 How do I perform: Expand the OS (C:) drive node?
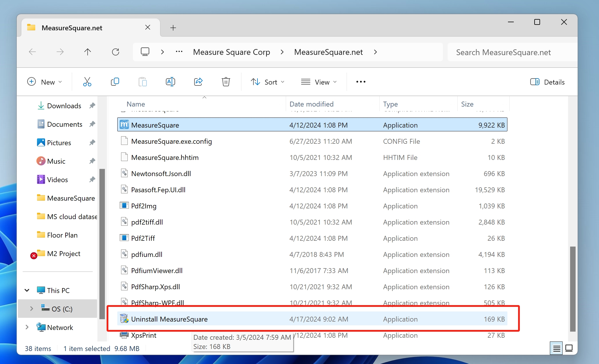(31, 309)
